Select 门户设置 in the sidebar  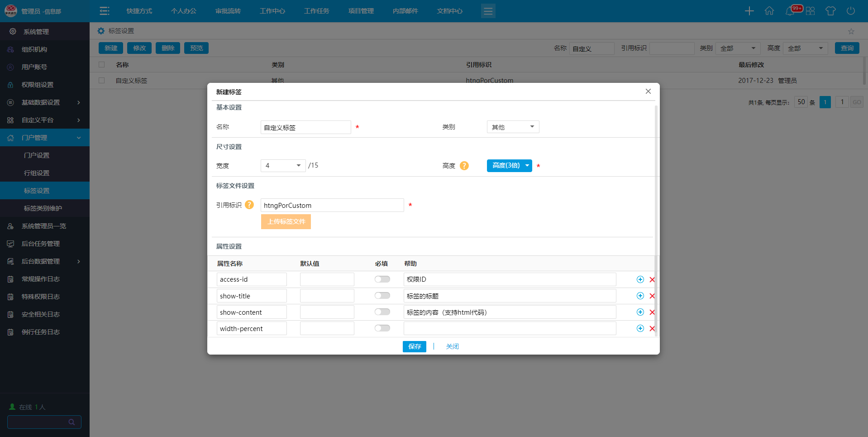37,155
